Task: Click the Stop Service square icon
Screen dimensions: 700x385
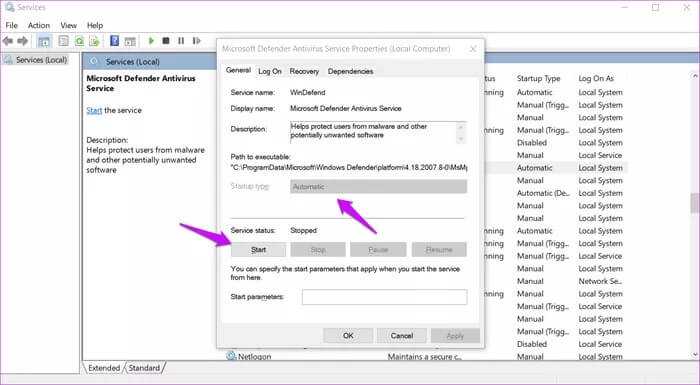Action: (166, 41)
